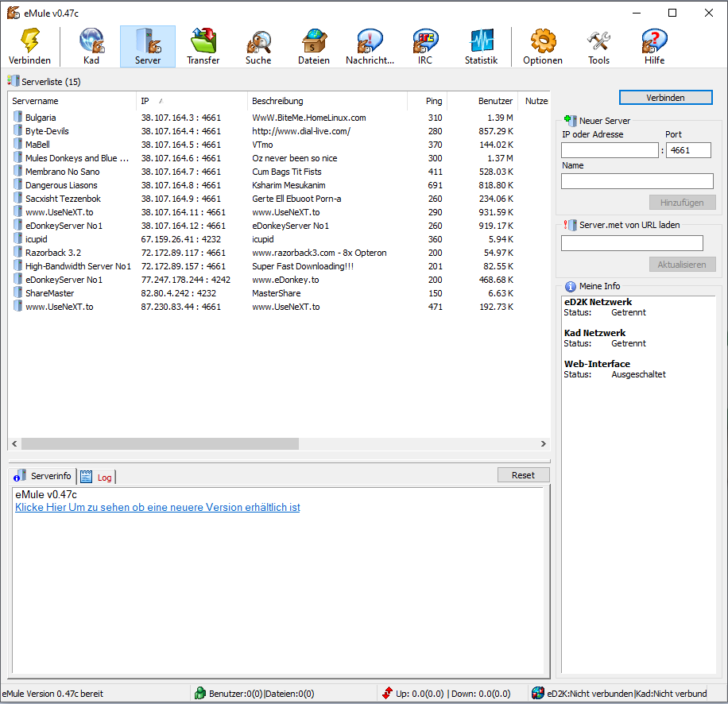Viewport: 728px width, 704px height.
Task: Click IP 77.247.178.244 : 4242 cell
Action: pos(186,280)
